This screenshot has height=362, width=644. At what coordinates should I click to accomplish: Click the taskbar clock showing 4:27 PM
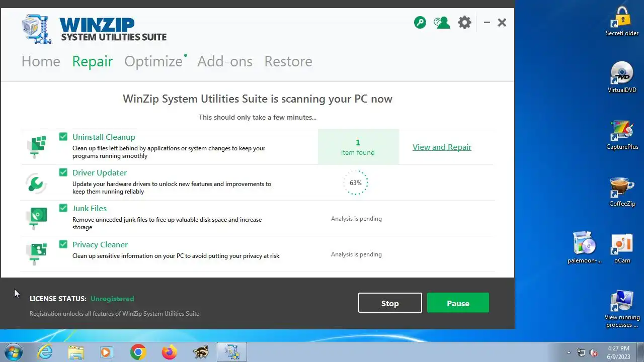(x=618, y=352)
